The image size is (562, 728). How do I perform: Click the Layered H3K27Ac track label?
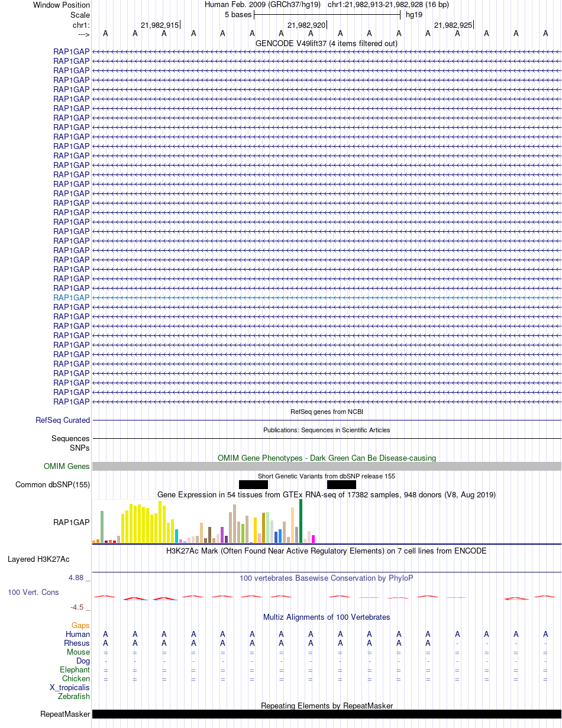coord(38,559)
